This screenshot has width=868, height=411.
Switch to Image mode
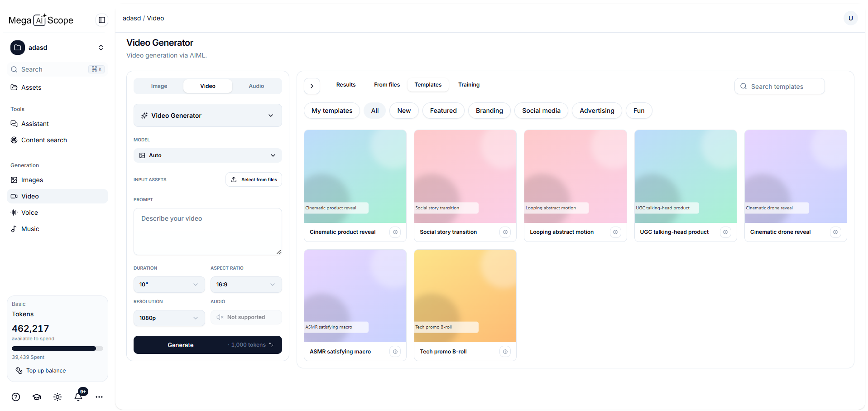pyautogui.click(x=159, y=86)
